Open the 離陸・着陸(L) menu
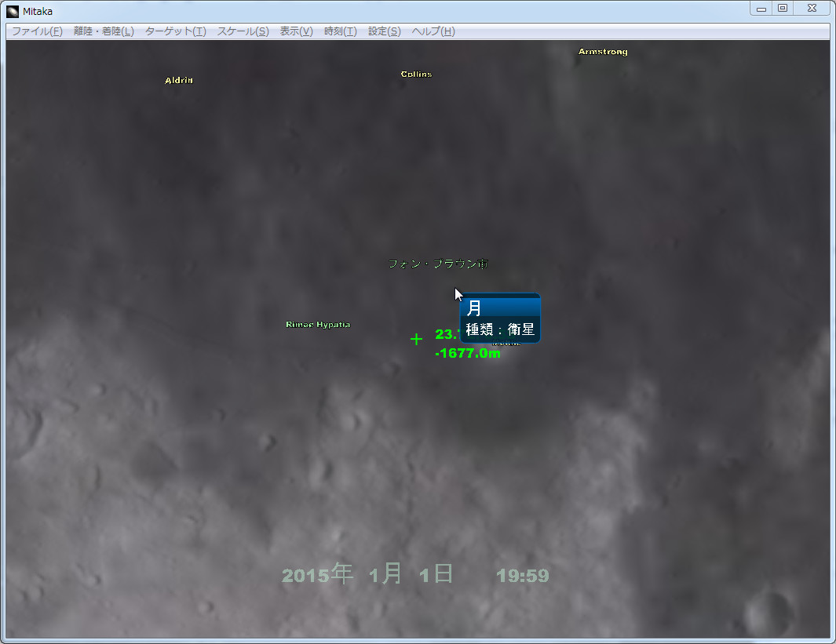This screenshot has height=644, width=836. point(104,31)
